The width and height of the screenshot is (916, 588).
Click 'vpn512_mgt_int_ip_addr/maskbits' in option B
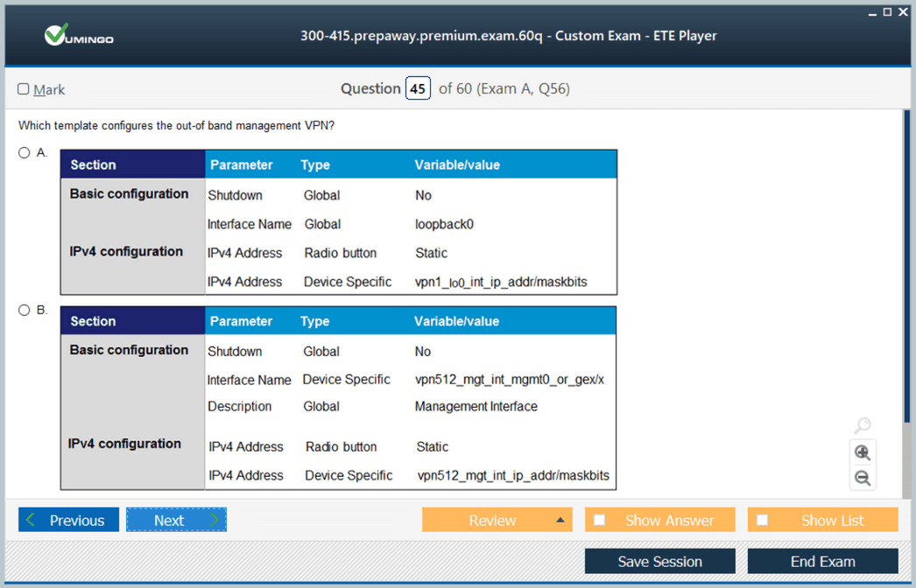click(x=513, y=475)
